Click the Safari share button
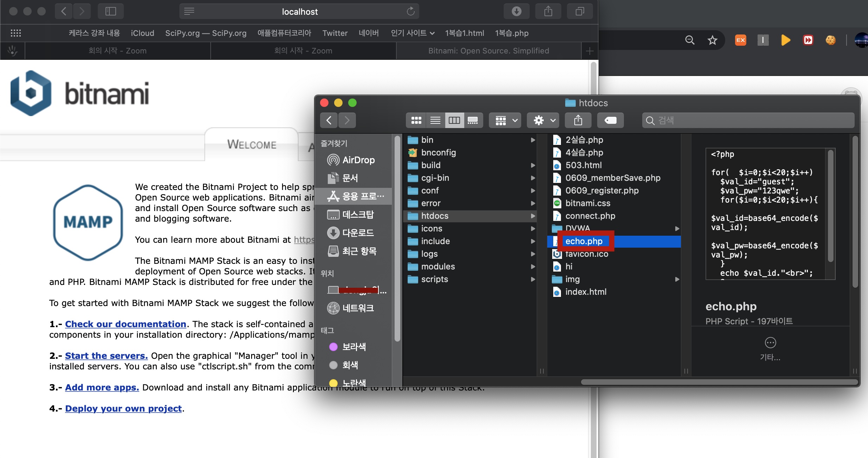Image resolution: width=868 pixels, height=458 pixels. pos(548,12)
